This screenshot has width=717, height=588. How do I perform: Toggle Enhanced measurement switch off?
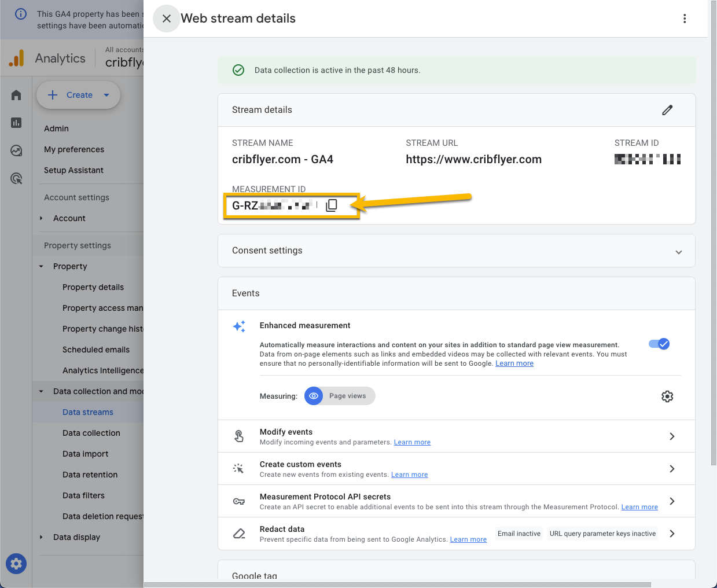[x=659, y=344]
